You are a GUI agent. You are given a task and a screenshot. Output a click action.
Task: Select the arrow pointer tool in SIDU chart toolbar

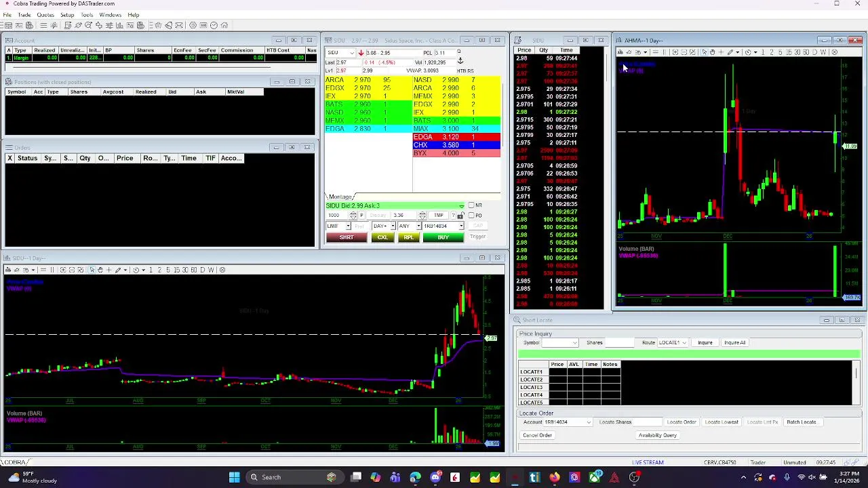[92, 270]
